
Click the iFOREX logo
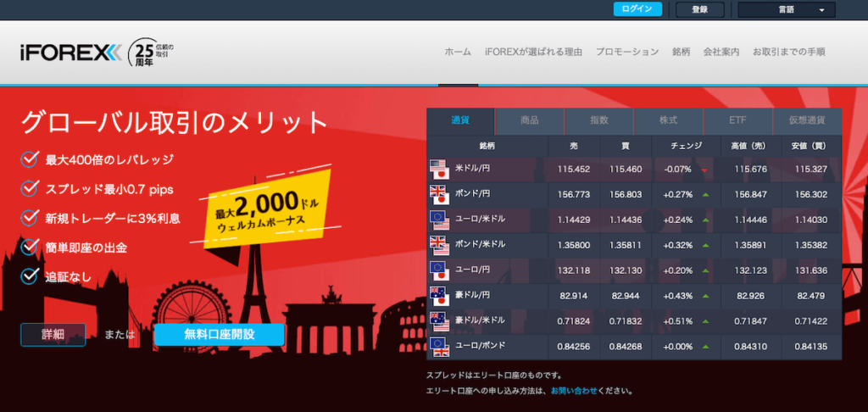click(x=70, y=53)
